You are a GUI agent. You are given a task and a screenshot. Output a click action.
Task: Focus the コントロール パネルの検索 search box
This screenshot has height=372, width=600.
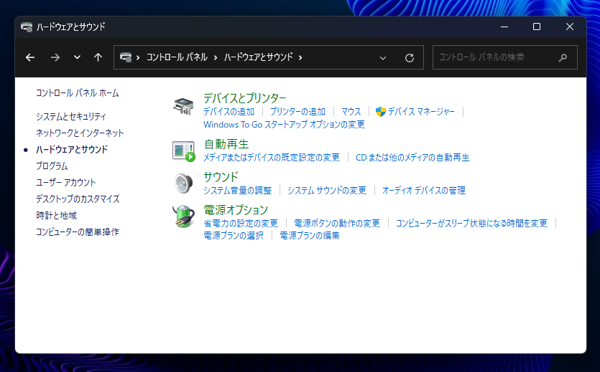point(505,57)
